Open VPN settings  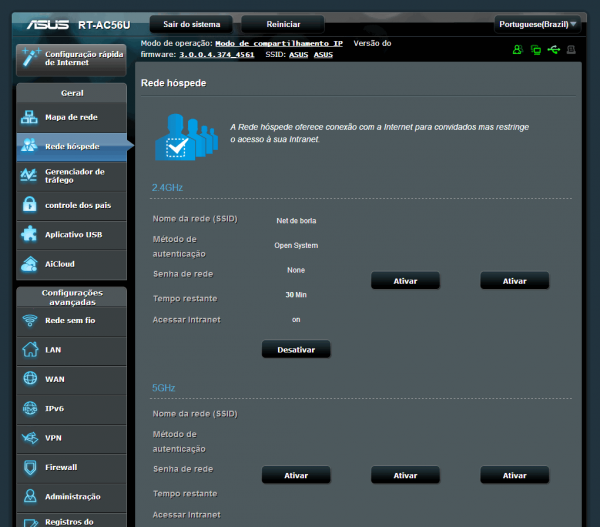click(x=72, y=438)
